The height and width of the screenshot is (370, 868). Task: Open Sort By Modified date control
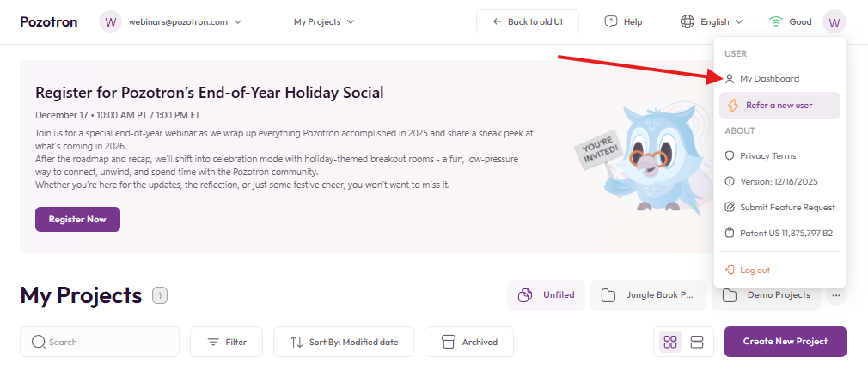click(x=344, y=342)
